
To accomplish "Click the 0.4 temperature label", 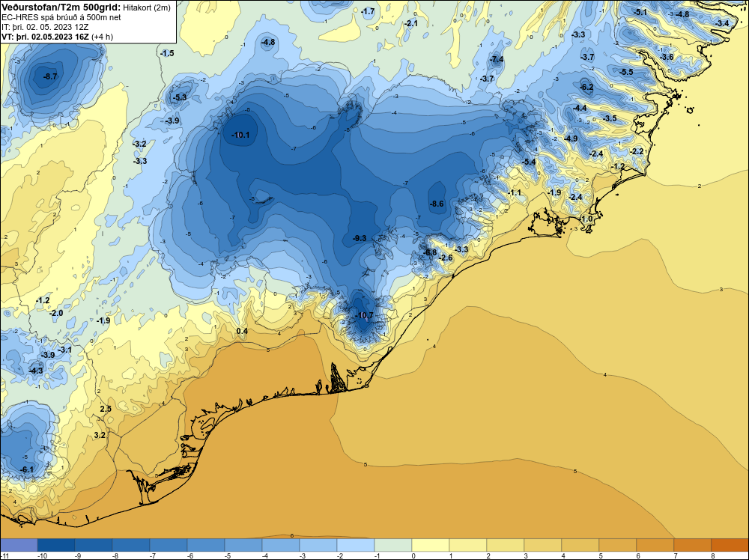I will pyautogui.click(x=242, y=332).
